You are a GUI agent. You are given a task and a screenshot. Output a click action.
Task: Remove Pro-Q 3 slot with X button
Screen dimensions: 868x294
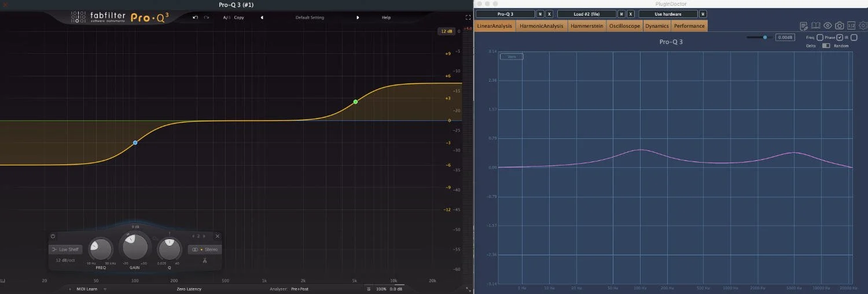point(550,14)
